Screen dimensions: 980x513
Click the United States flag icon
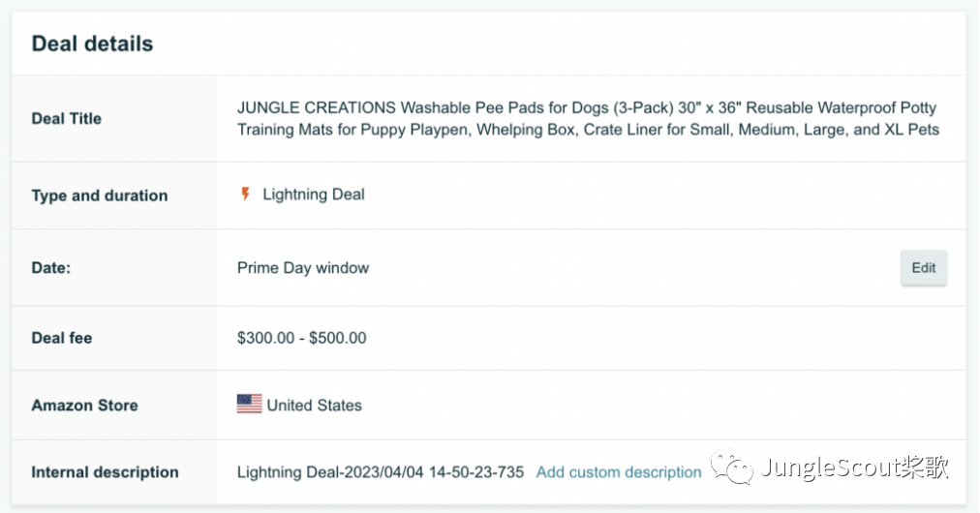pos(249,405)
